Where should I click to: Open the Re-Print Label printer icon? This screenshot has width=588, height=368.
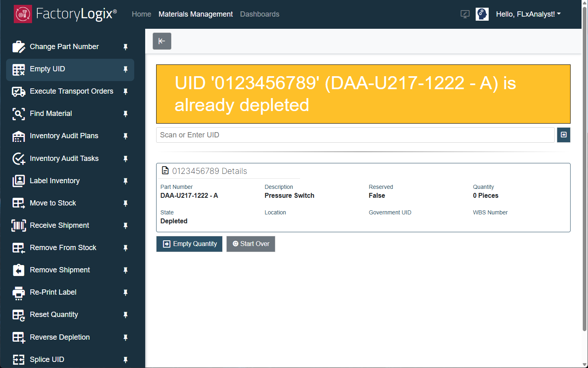(19, 292)
